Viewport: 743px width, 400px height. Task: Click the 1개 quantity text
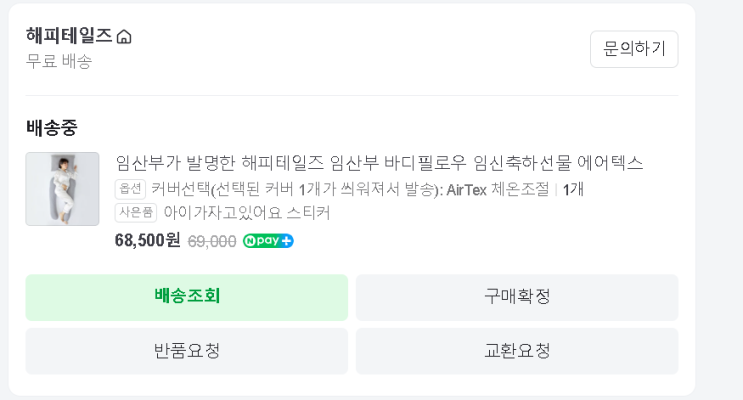click(573, 189)
